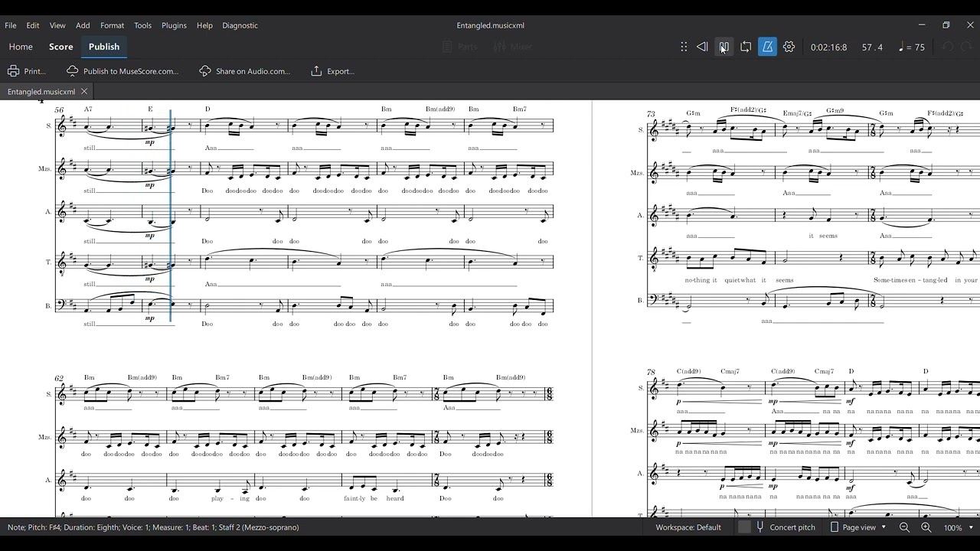Open the Help menu
The width and height of the screenshot is (980, 551).
pos(204,25)
